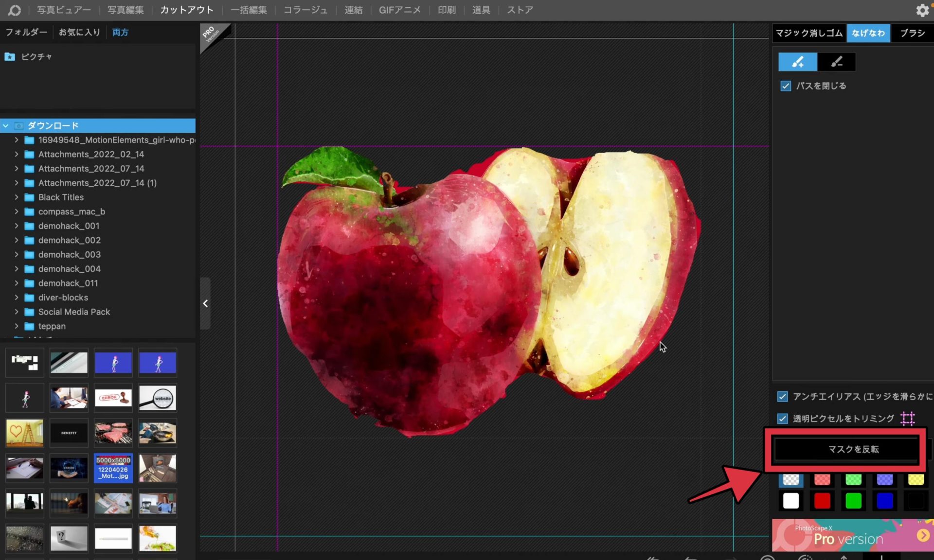Expand the Black Titles folder

[x=17, y=197]
